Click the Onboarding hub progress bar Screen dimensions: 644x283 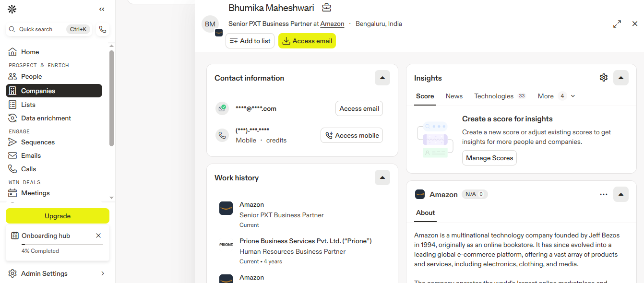(62, 245)
